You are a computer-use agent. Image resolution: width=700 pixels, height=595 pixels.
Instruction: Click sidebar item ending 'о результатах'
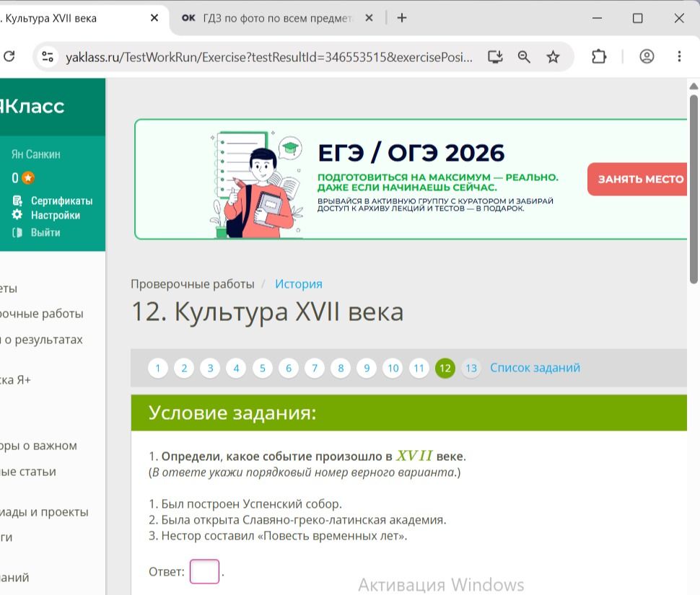(41, 340)
